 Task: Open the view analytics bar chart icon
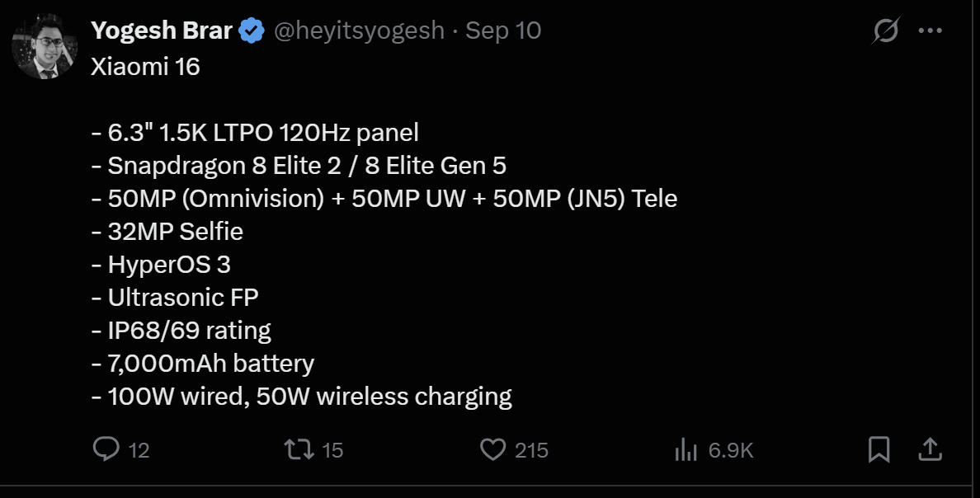coord(686,449)
